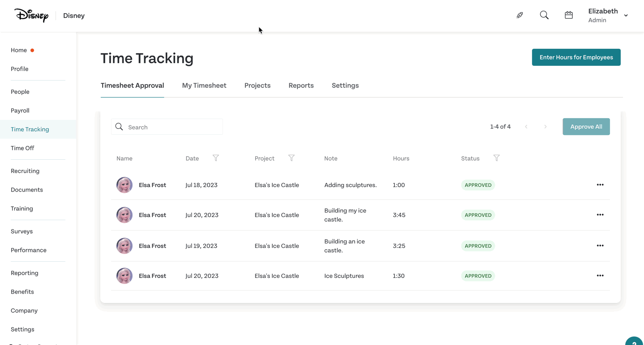
Task: Click the Approve All button
Action: [x=586, y=127]
